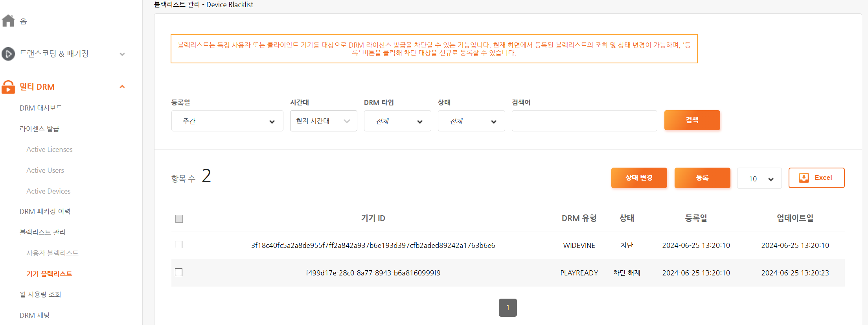Open Active Licenses in sidebar
This screenshot has height=325, width=868.
[x=50, y=150]
